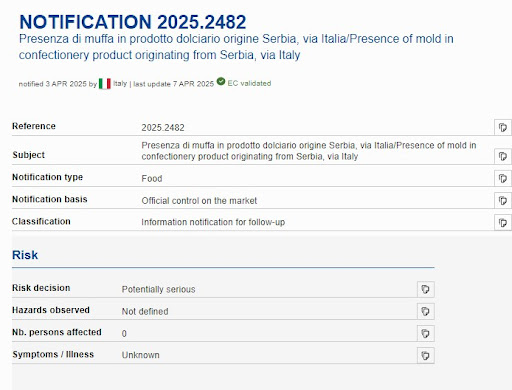Copy the Hazards observed value
The width and height of the screenshot is (512, 390).
pos(426,311)
